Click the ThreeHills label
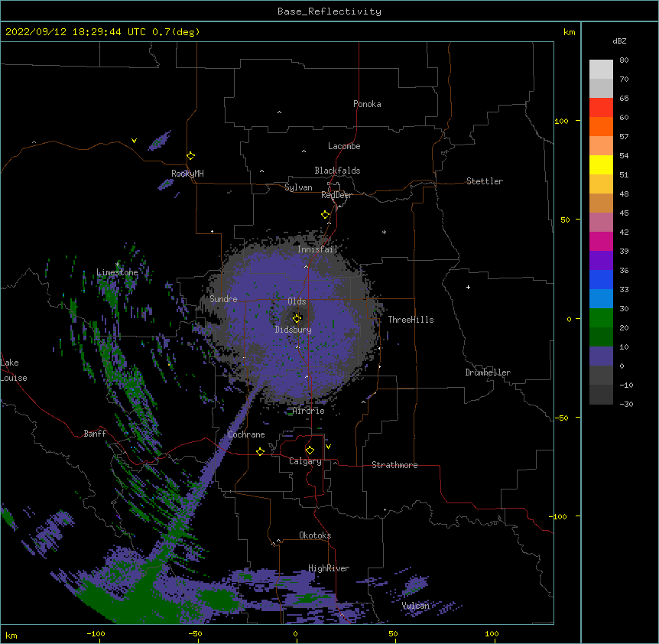 [x=411, y=320]
